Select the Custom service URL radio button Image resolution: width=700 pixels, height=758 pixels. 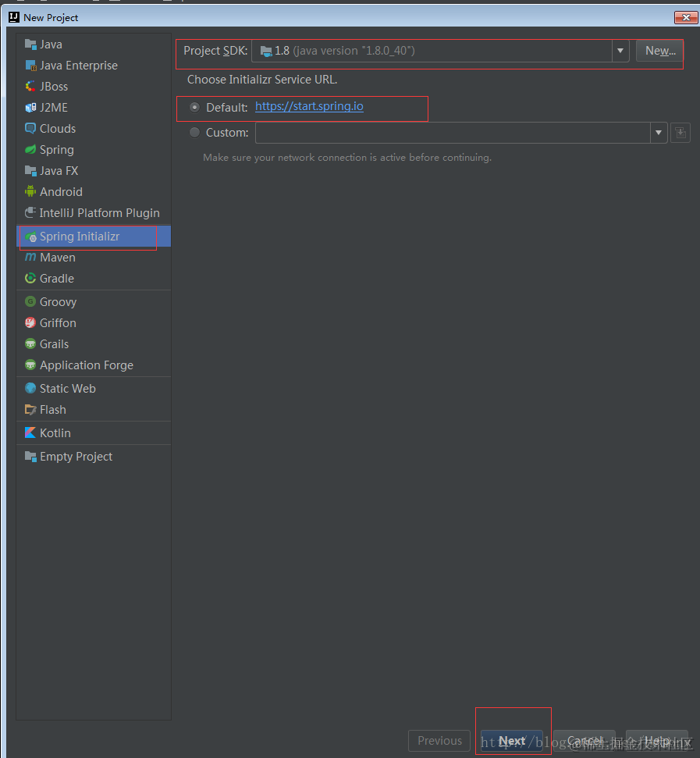[x=194, y=133]
